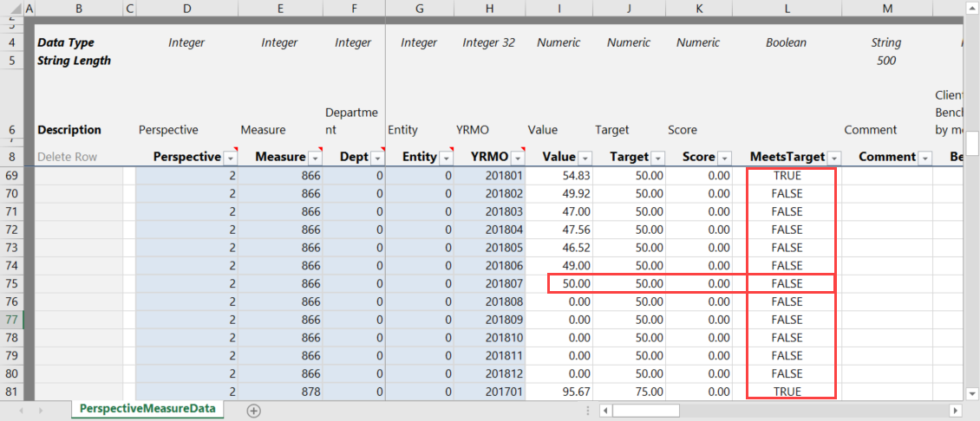Click Measure cell 878
980x421 pixels.
(281, 392)
